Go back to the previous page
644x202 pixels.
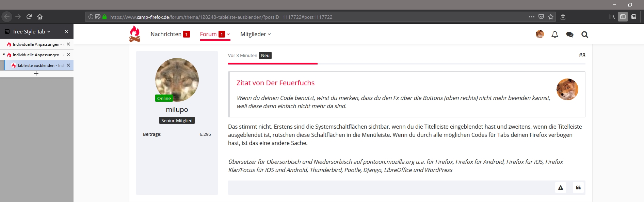[x=7, y=17]
